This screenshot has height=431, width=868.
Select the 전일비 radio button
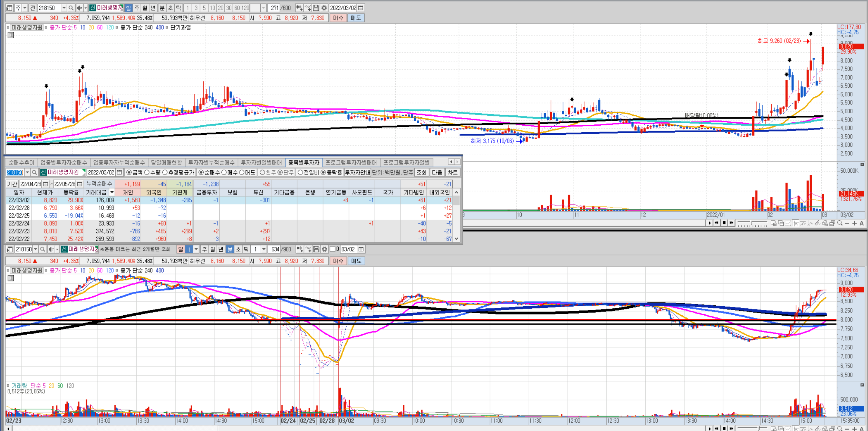tap(300, 172)
